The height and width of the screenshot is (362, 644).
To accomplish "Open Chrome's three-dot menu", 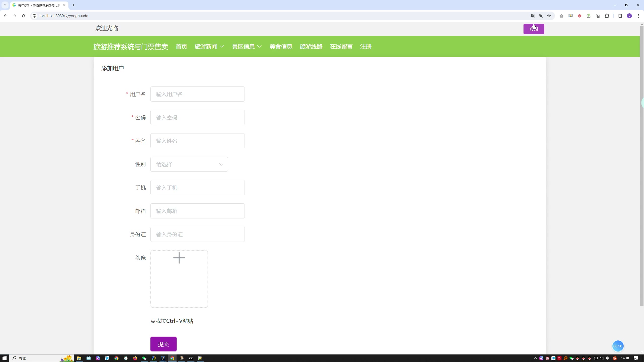I will [638, 16].
